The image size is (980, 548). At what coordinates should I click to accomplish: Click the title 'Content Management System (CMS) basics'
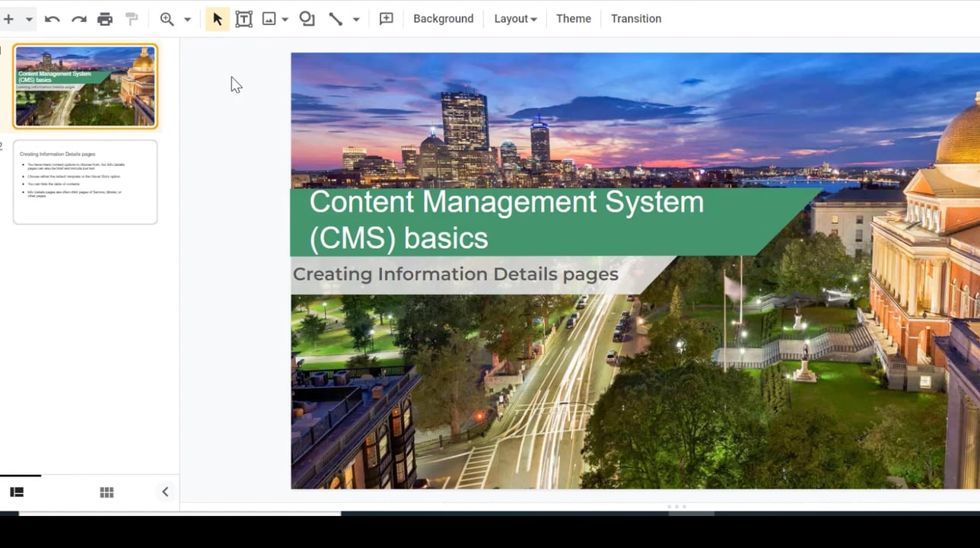point(506,220)
